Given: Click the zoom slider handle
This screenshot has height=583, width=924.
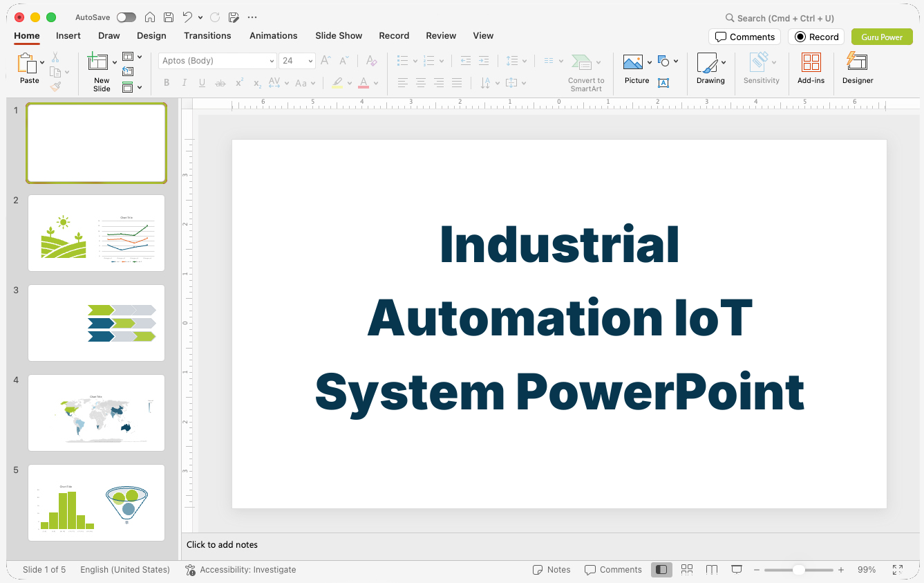Looking at the screenshot, I should coord(798,570).
